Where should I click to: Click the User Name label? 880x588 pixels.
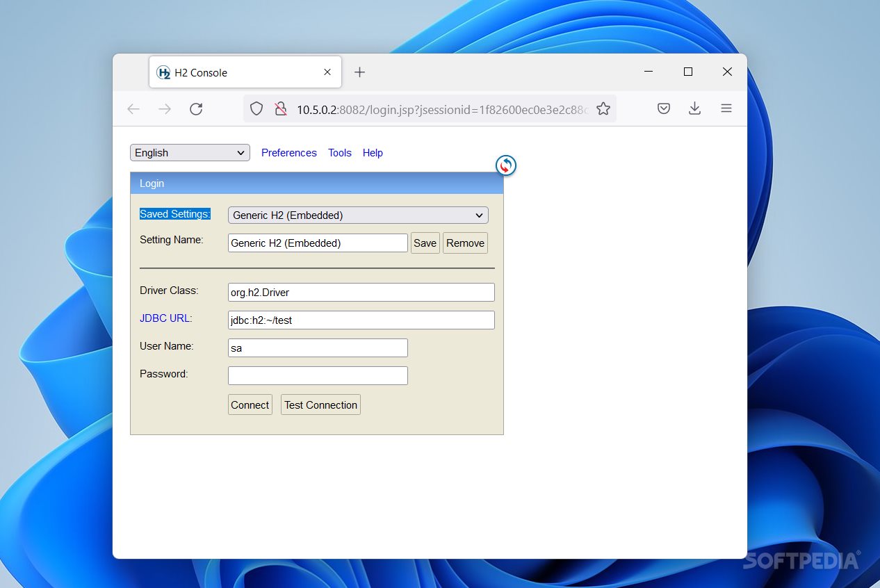tap(167, 346)
